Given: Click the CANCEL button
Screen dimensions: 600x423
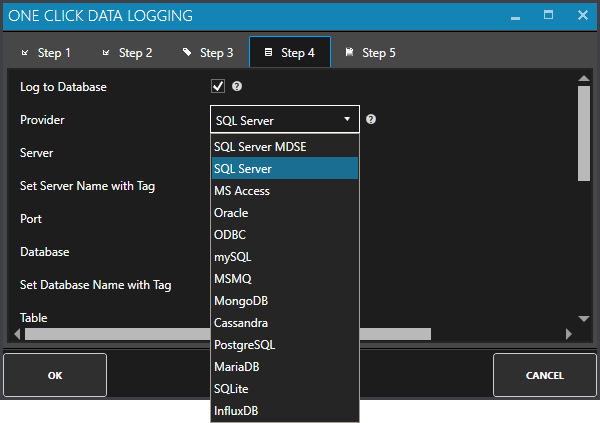Looking at the screenshot, I should (x=544, y=376).
